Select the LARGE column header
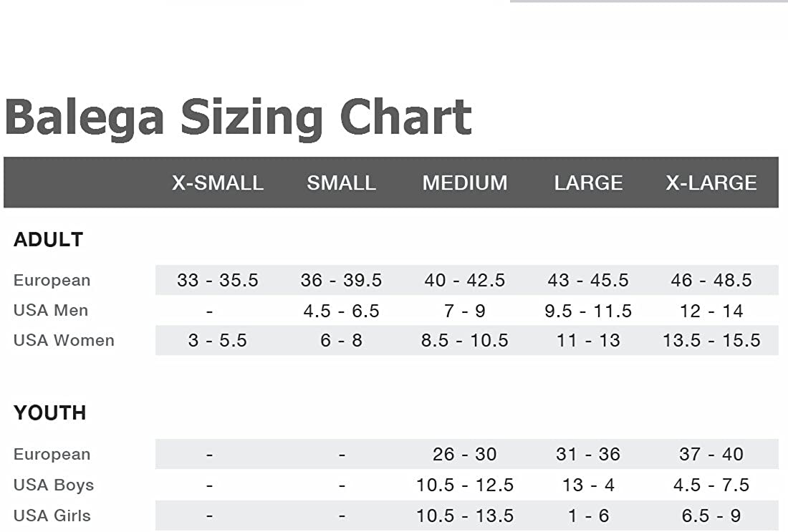Image resolution: width=788 pixels, height=532 pixels. click(588, 183)
